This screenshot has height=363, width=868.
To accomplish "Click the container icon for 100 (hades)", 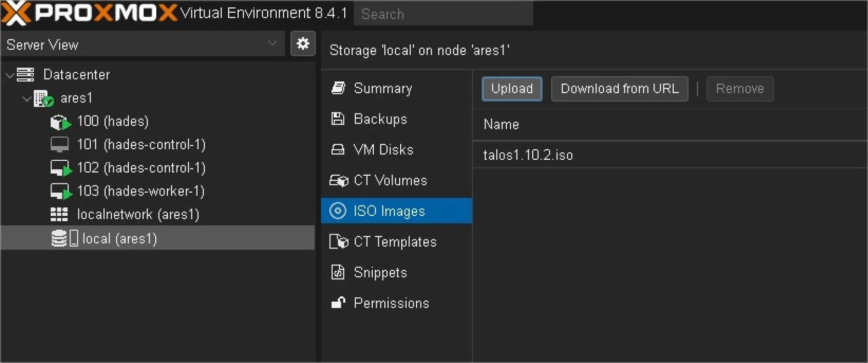I will (x=60, y=122).
